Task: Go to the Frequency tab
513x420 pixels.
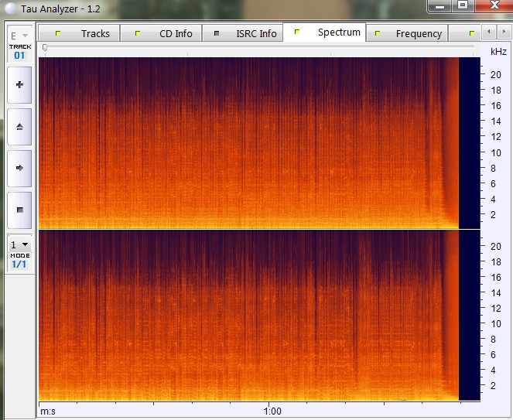Action: pyautogui.click(x=409, y=33)
